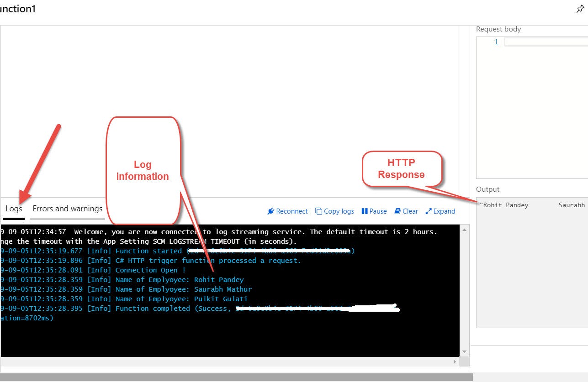Switch to the Errors and warnings tab
588x382 pixels.
(x=67, y=209)
